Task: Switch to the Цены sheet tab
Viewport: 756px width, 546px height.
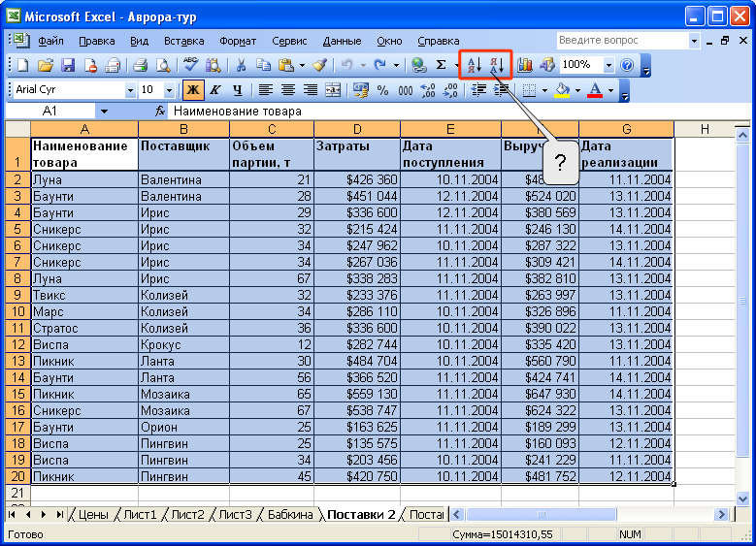Action: coord(92,515)
